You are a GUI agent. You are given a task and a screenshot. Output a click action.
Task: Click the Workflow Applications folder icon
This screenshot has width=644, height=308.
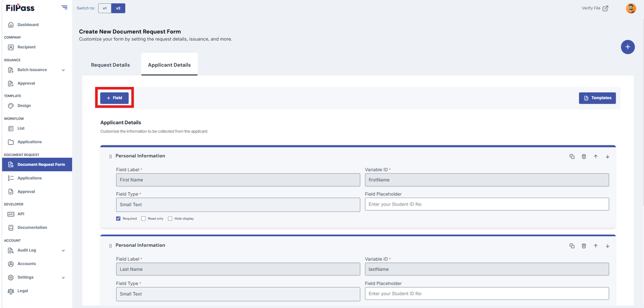point(11,142)
